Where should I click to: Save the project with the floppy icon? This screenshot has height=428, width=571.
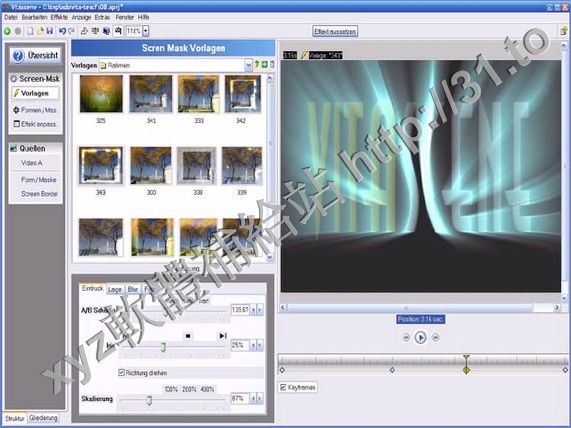[x=50, y=31]
